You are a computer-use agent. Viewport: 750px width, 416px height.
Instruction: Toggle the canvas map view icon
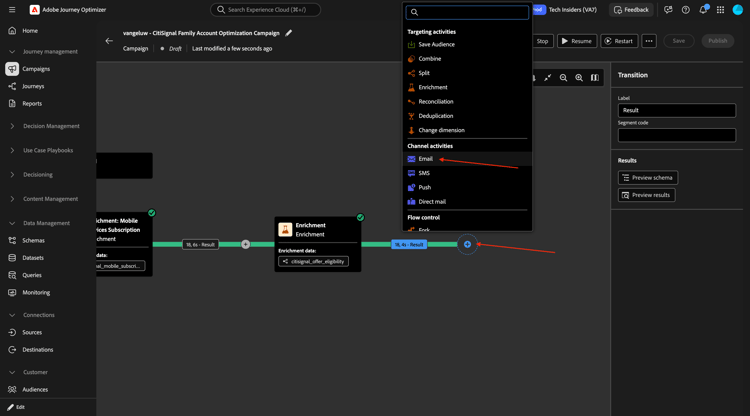click(595, 78)
